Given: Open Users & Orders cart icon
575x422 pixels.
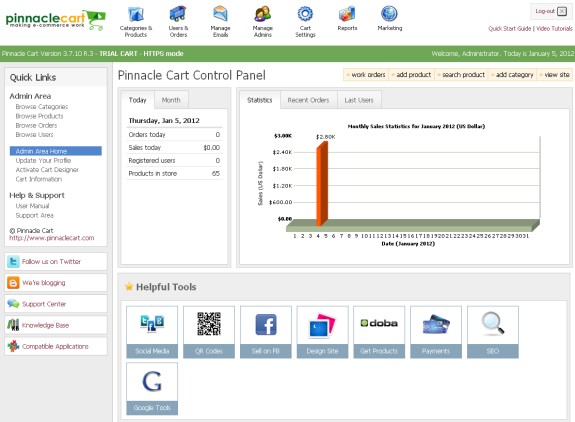Looking at the screenshot, I should [178, 14].
